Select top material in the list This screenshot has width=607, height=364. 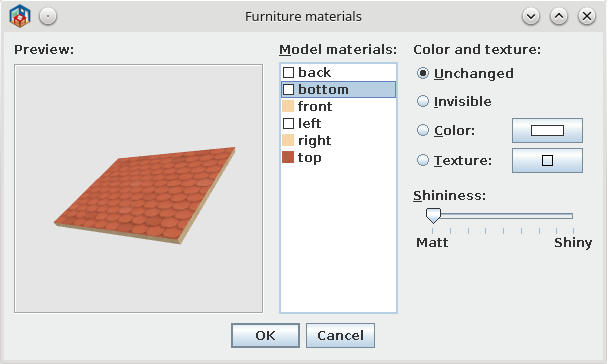[x=338, y=157]
